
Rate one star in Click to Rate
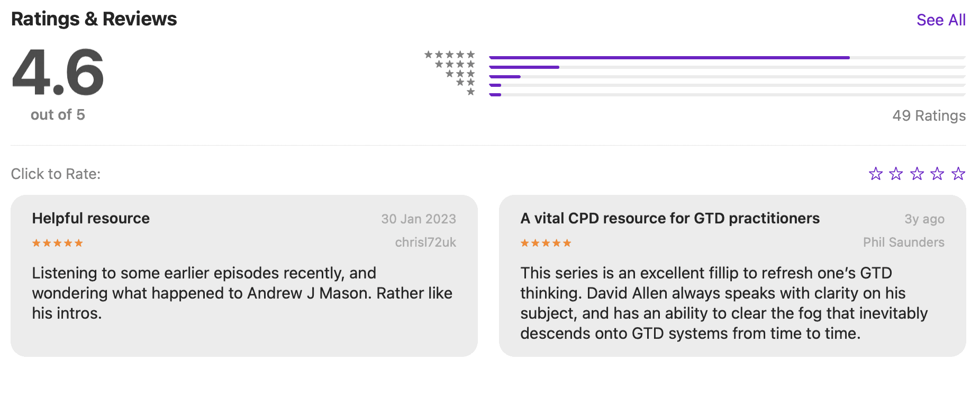(x=876, y=174)
